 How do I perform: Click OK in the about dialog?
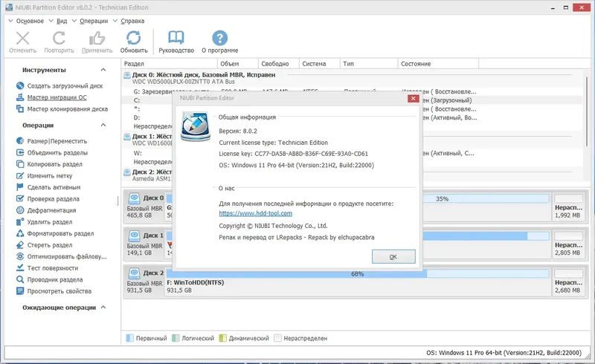pos(393,257)
